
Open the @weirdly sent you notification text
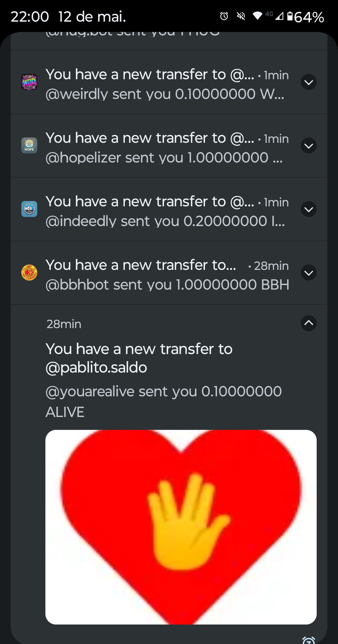[165, 94]
